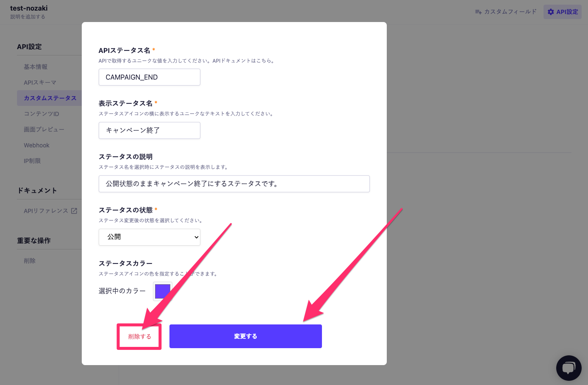Image resolution: width=588 pixels, height=385 pixels.
Task: Open コンテンツID settings page
Action: [41, 114]
